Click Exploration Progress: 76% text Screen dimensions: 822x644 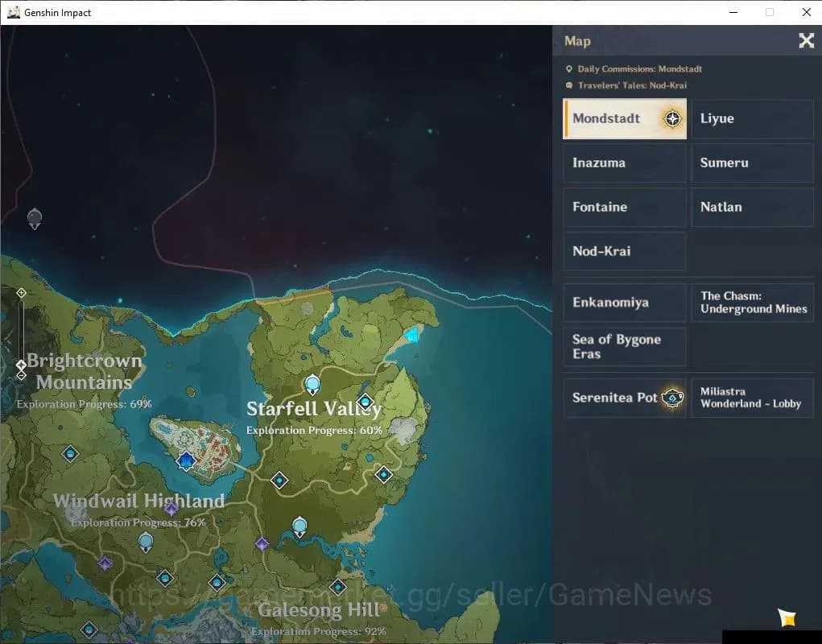[x=138, y=522]
